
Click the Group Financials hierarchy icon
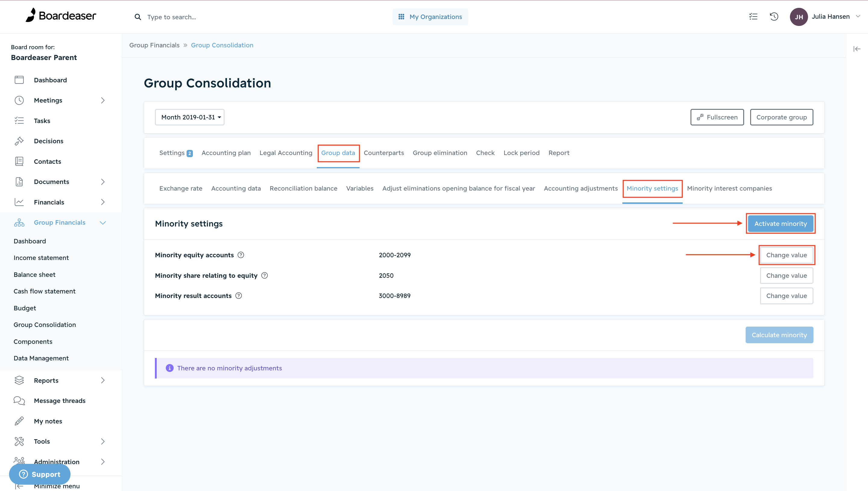coord(19,223)
